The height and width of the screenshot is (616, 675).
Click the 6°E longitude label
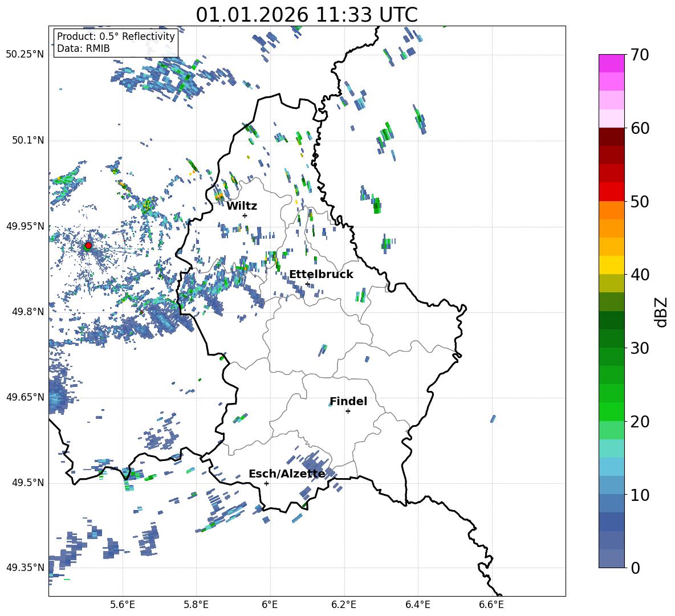tap(270, 605)
